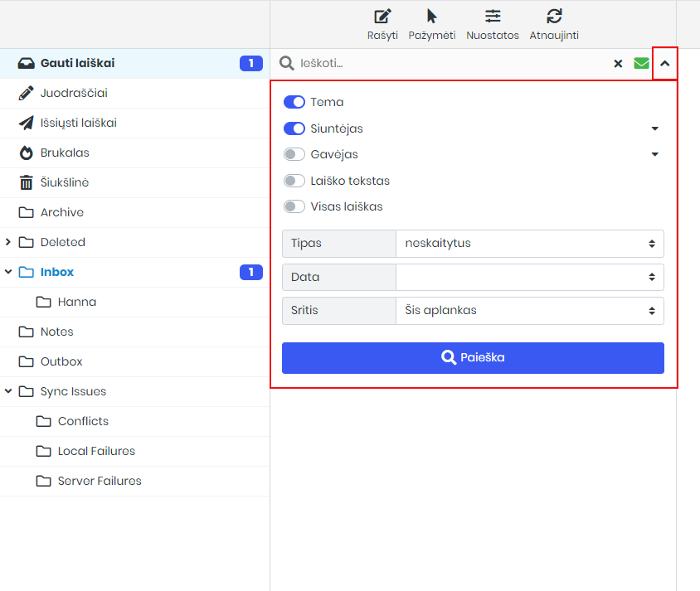Screen dimensions: 700x591
Task: Open the Data dropdown
Action: (x=530, y=277)
